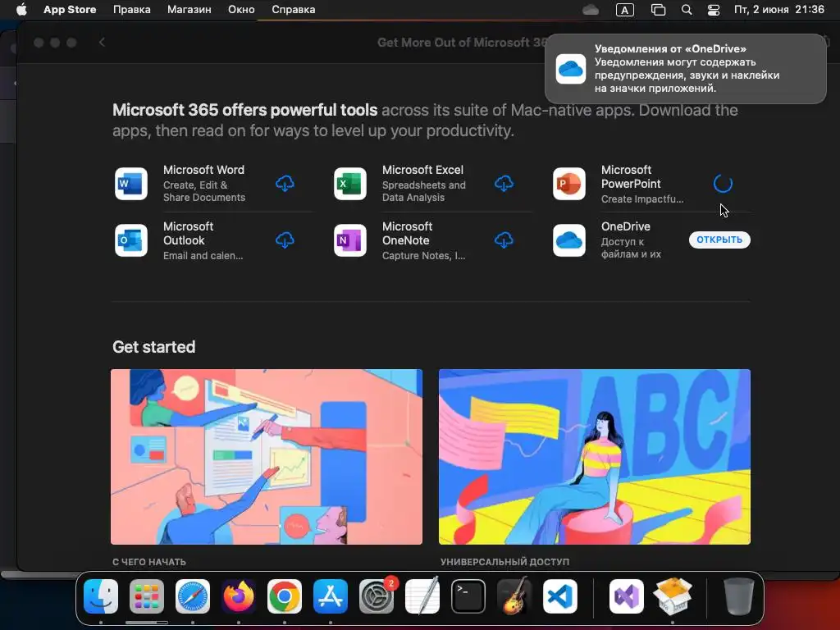840x630 pixels.
Task: Open GarageBand from the Dock
Action: [514, 596]
